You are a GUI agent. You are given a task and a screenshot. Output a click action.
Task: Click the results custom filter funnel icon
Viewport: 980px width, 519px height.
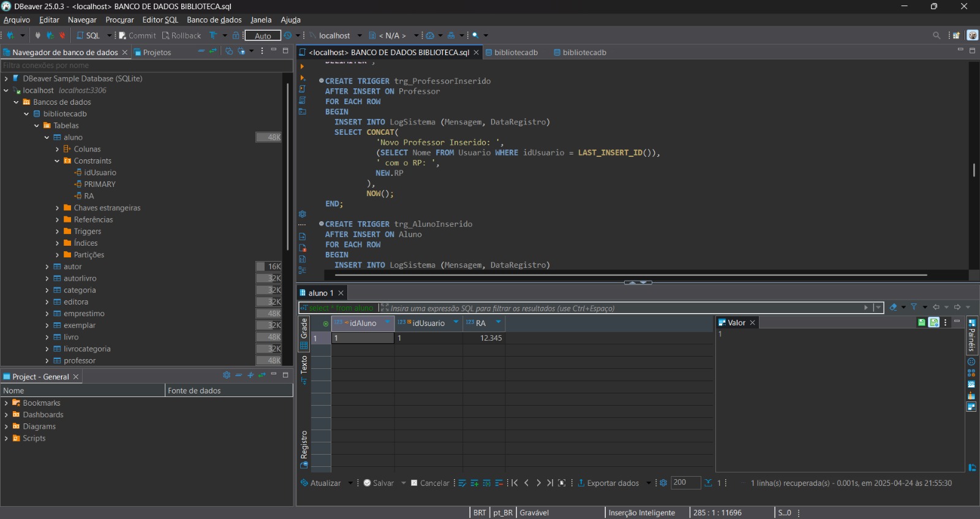[x=914, y=307]
